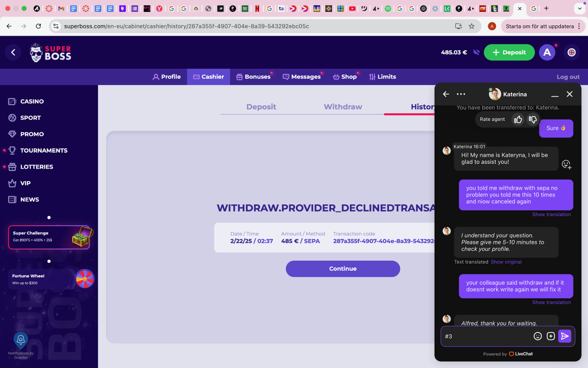588x368 pixels.
Task: Open the Bonuses menu item
Action: pos(253,77)
